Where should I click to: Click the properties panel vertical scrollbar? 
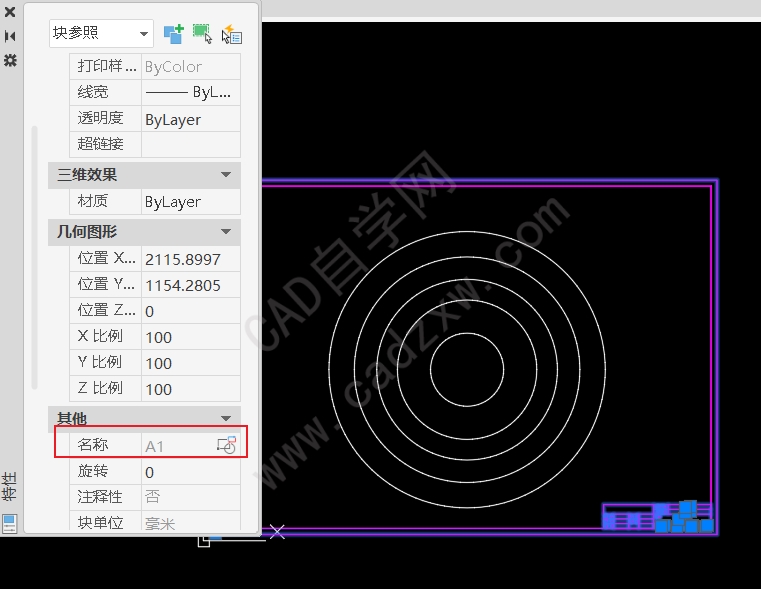tap(34, 257)
